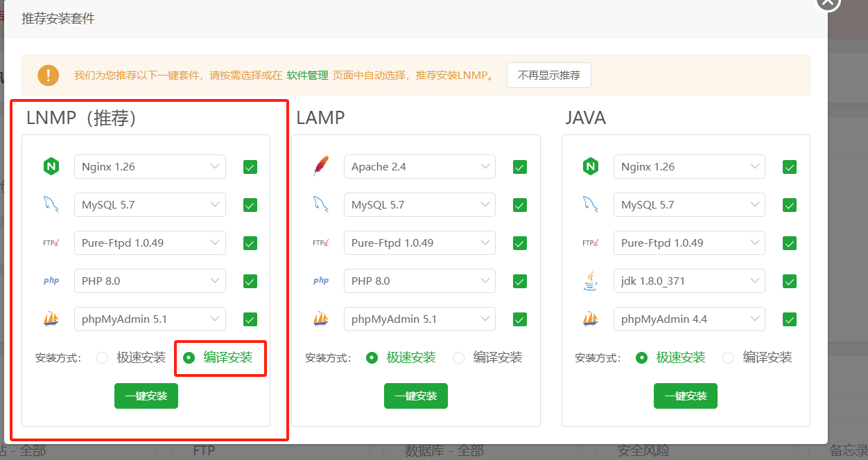
Task: Select 极速安装 radio button under LNMP
Action: (103, 358)
